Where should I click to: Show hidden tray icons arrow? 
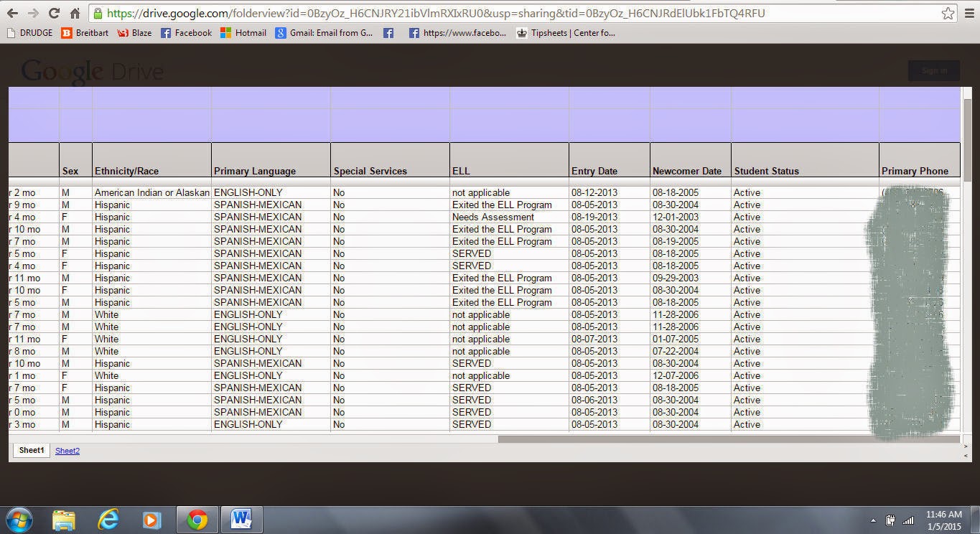[874, 520]
